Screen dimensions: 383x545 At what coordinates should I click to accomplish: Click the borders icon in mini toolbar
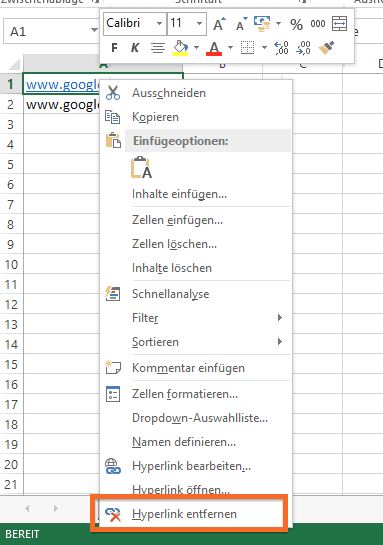pyautogui.click(x=247, y=48)
